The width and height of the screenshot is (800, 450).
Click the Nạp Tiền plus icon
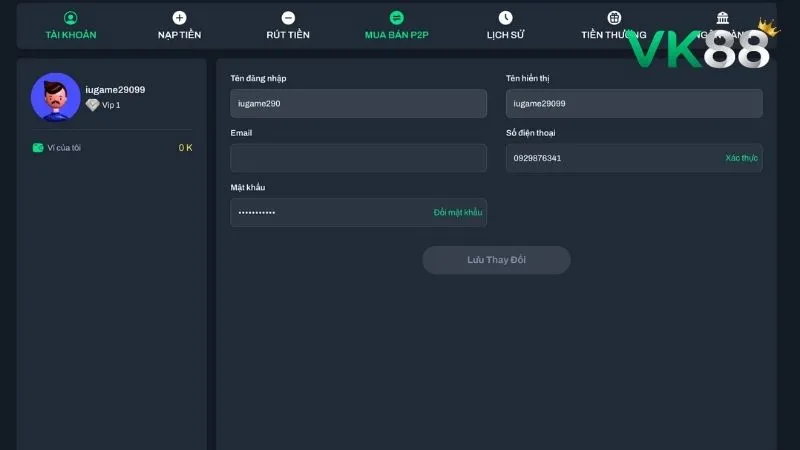point(179,18)
